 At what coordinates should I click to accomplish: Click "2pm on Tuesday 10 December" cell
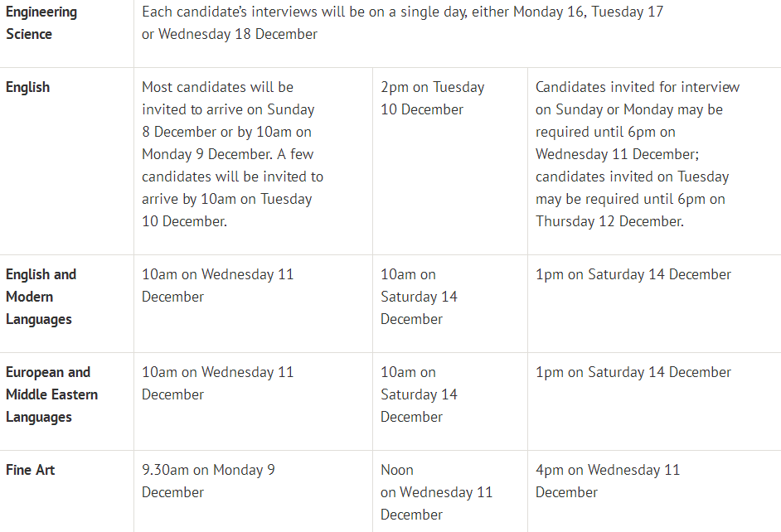[432, 98]
